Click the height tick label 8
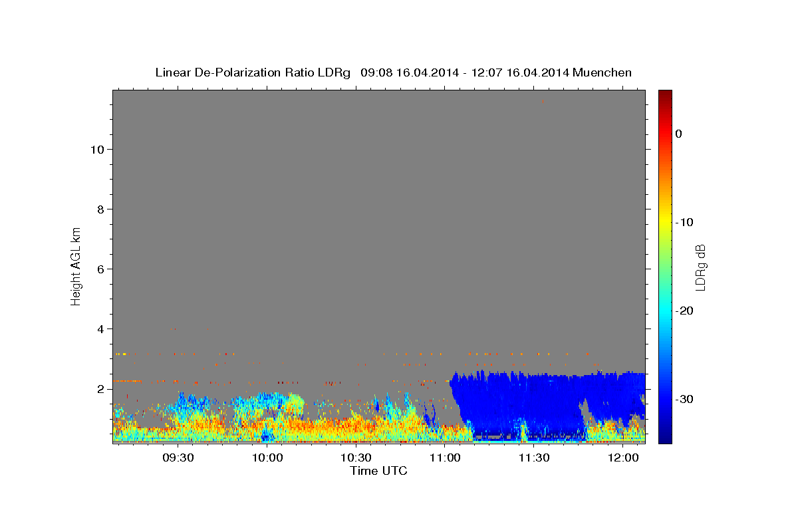Image resolution: width=798 pixels, height=532 pixels. 100,209
